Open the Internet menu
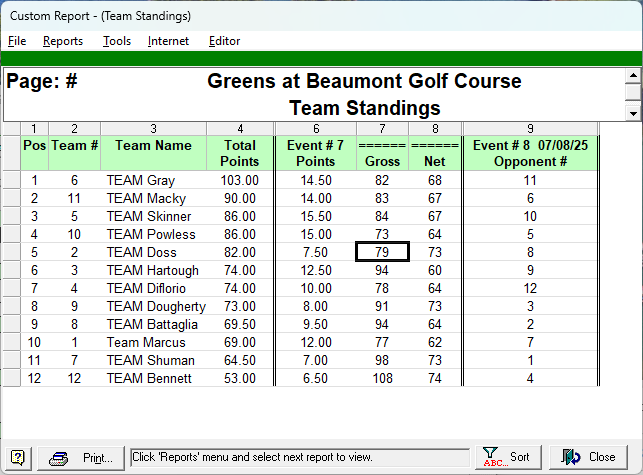Screen dimensions: 643x475 [168, 41]
